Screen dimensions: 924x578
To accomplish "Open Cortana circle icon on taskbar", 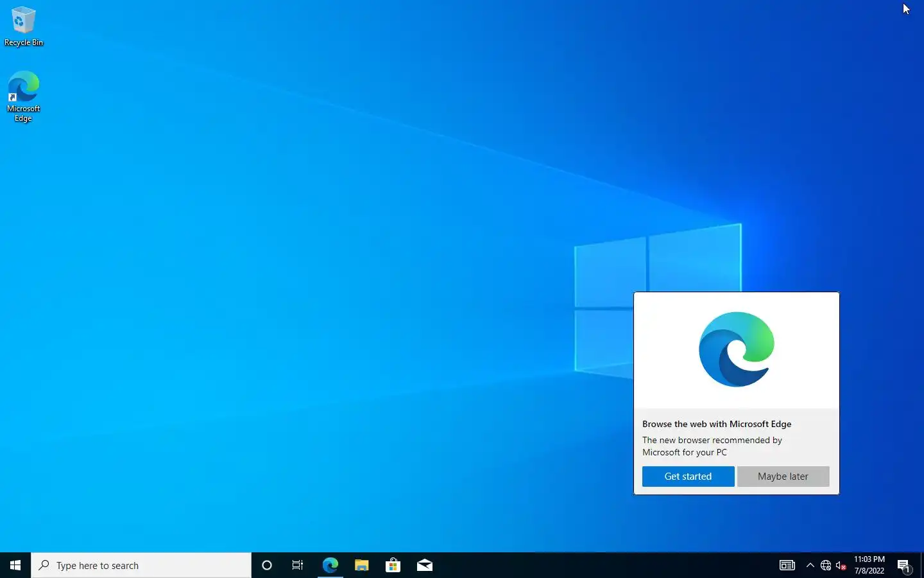I will pos(267,565).
